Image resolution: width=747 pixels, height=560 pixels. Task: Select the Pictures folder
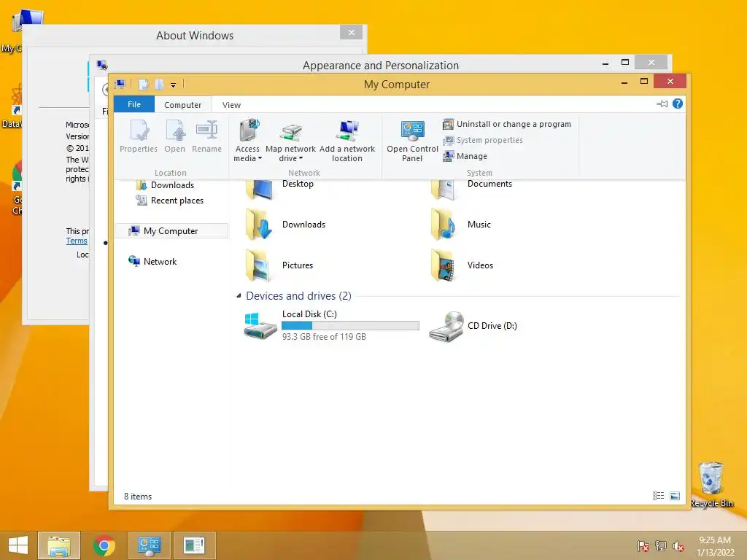click(x=279, y=265)
